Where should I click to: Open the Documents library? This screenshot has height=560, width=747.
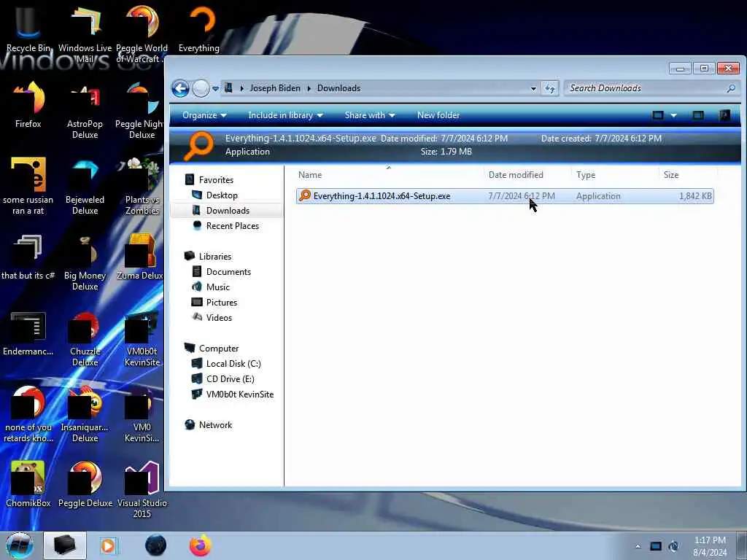point(228,272)
